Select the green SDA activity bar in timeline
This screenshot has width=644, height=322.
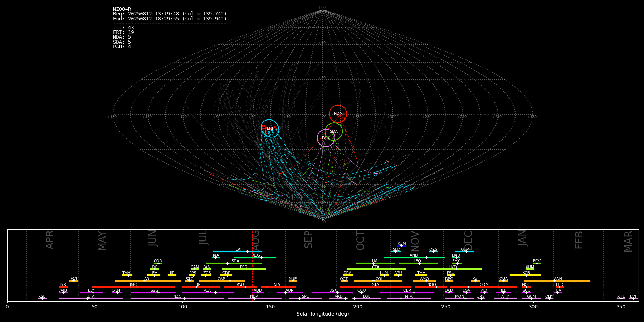(234, 263)
